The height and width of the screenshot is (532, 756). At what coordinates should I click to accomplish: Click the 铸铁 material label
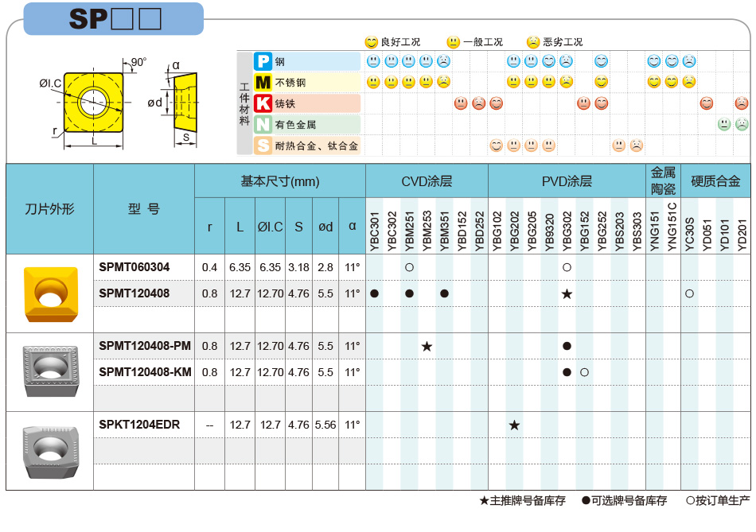(285, 103)
